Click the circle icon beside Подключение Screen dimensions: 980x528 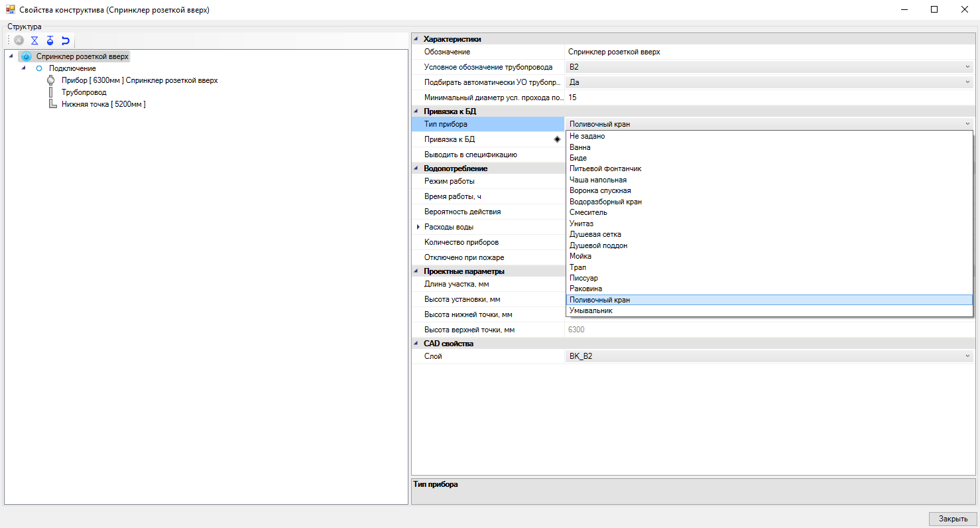pos(39,68)
